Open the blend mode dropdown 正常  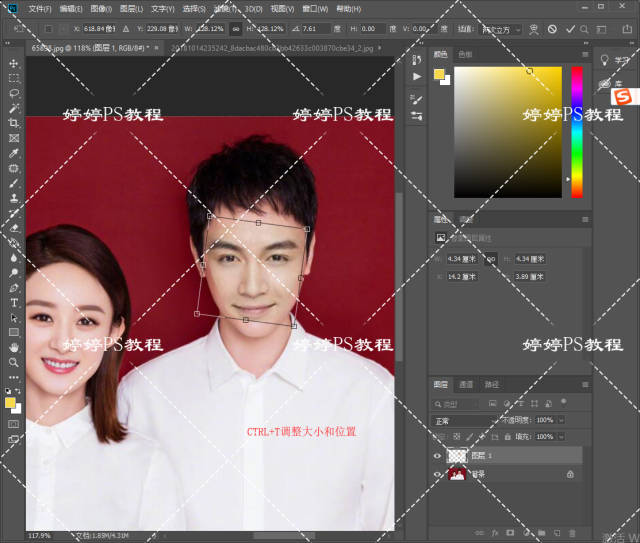coord(464,421)
